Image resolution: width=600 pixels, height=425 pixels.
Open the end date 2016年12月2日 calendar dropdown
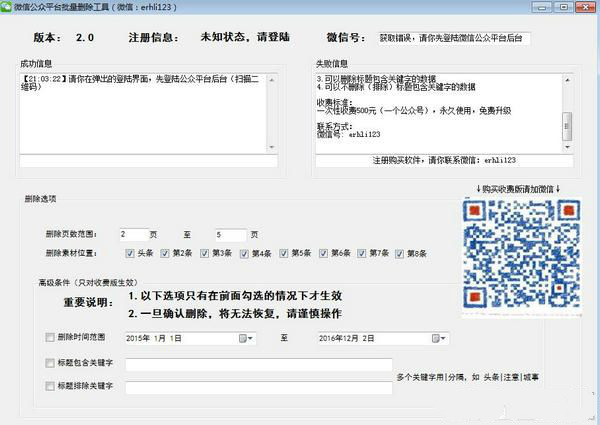pyautogui.click(x=439, y=339)
